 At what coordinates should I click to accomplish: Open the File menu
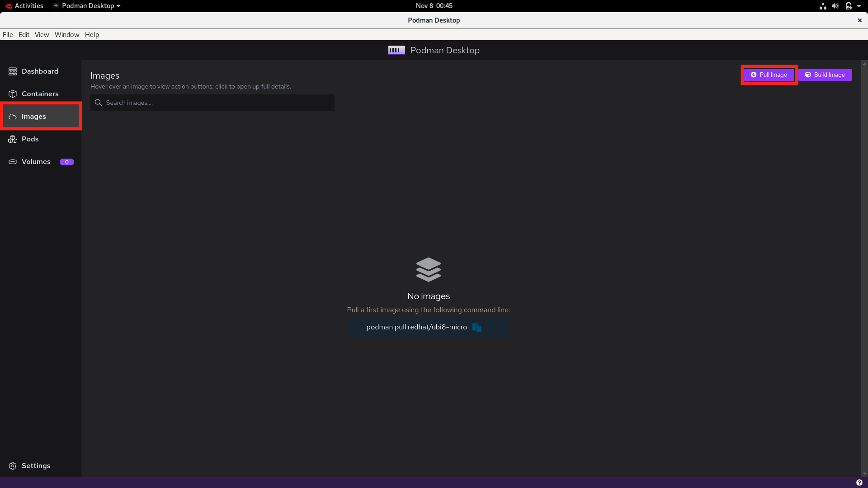[x=7, y=34]
